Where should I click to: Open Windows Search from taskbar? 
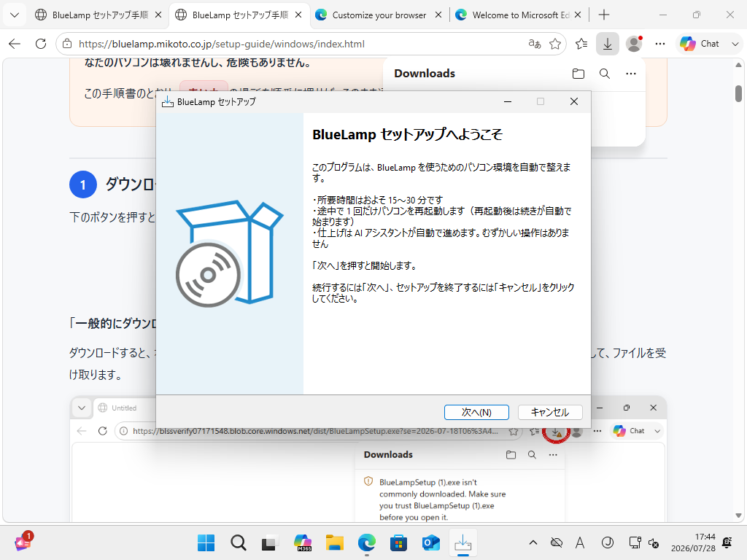(239, 542)
